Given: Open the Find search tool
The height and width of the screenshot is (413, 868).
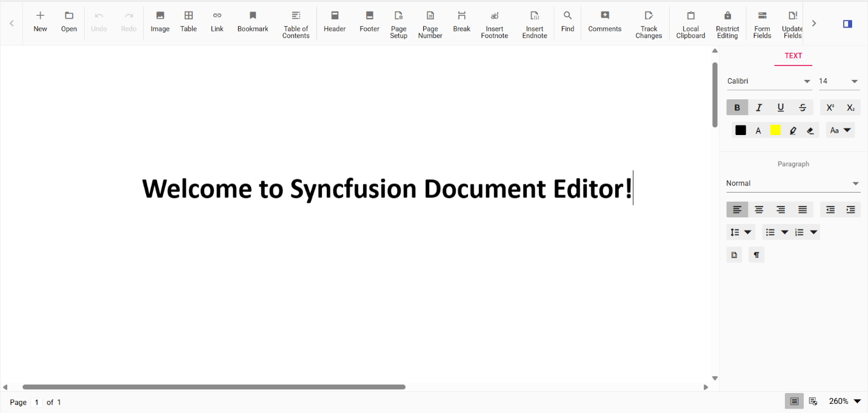Looking at the screenshot, I should pos(567,23).
